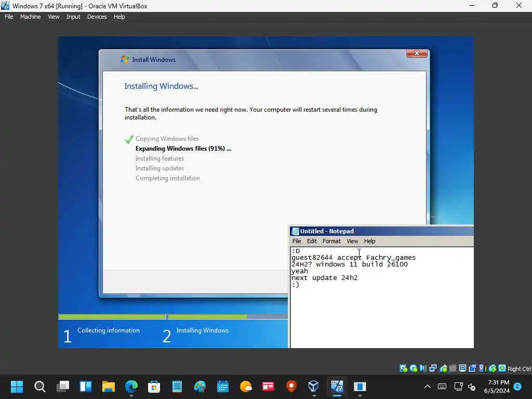Click the muted volume tray icon
The width and height of the screenshot is (532, 399).
click(472, 387)
